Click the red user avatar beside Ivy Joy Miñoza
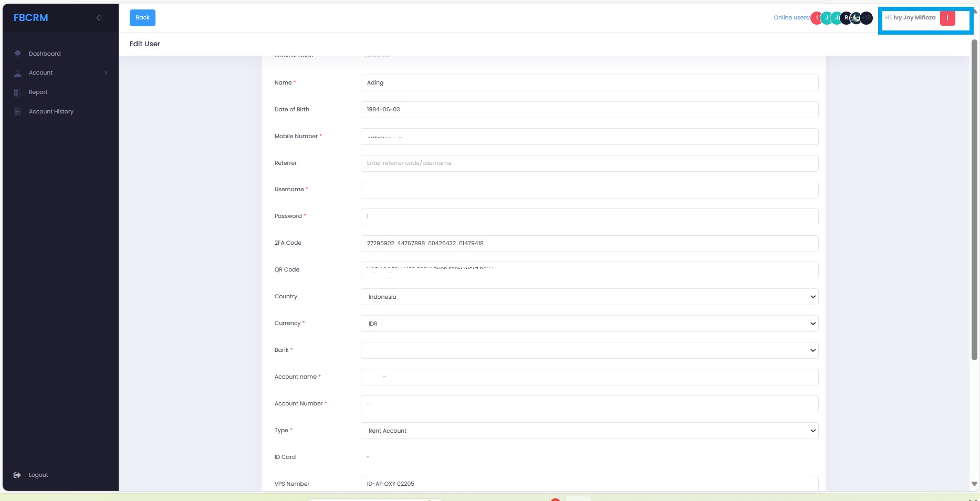Viewport: 980px width, 501px height. 947,18
